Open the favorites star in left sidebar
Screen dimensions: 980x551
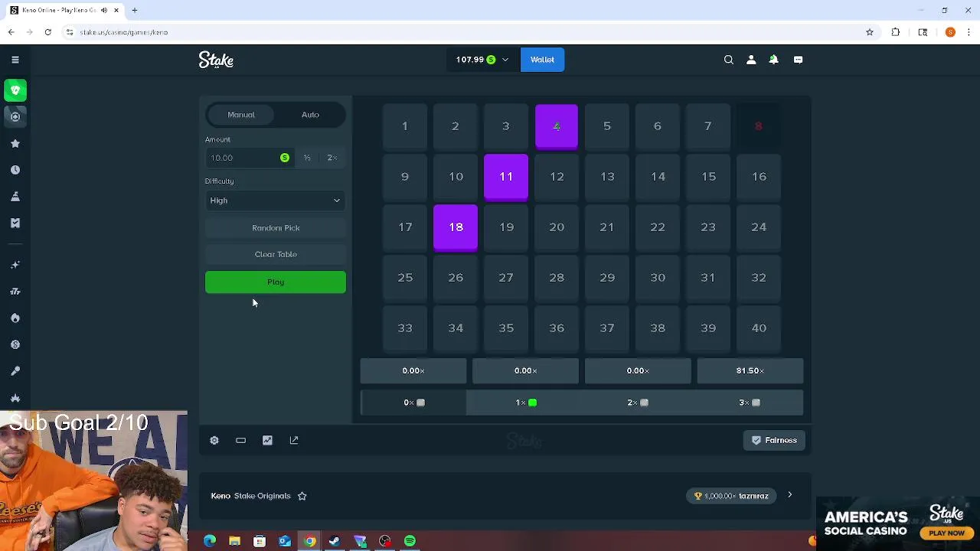coord(15,143)
